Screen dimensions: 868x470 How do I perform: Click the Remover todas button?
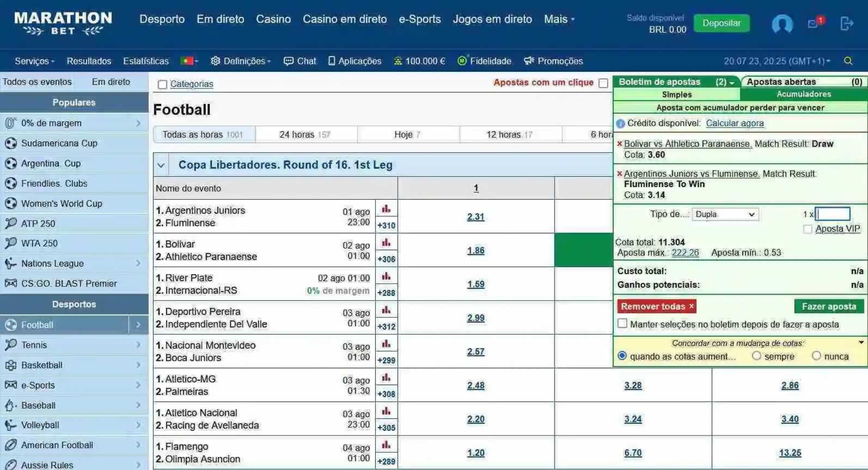point(657,306)
